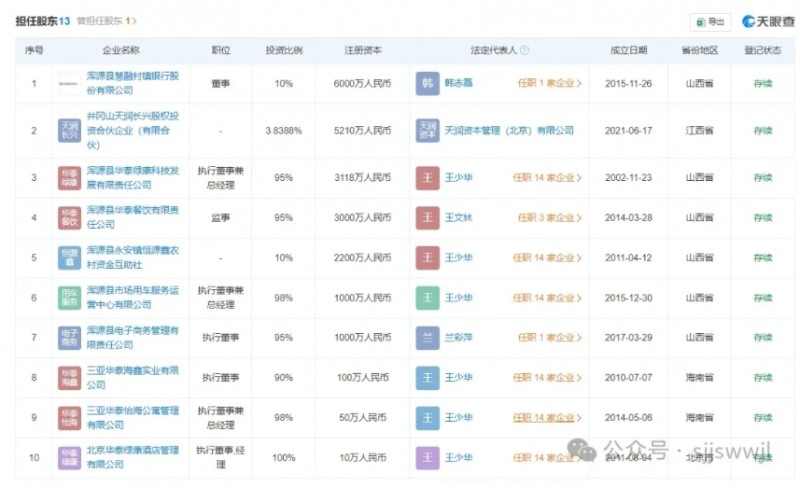Expand 任职 14 家企业 in row 6
This screenshot has width=800, height=487.
(547, 298)
